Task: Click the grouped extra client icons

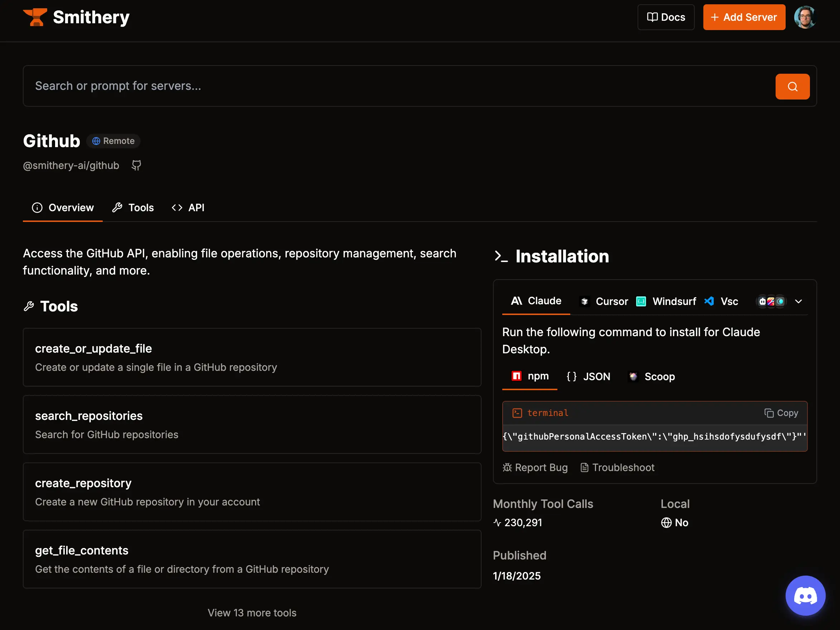Action: click(771, 301)
